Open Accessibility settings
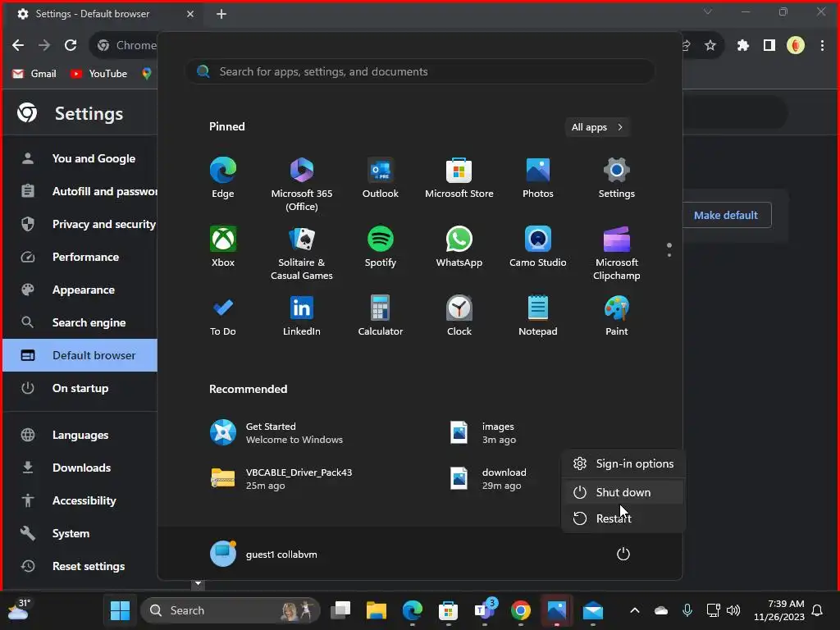 point(80,501)
